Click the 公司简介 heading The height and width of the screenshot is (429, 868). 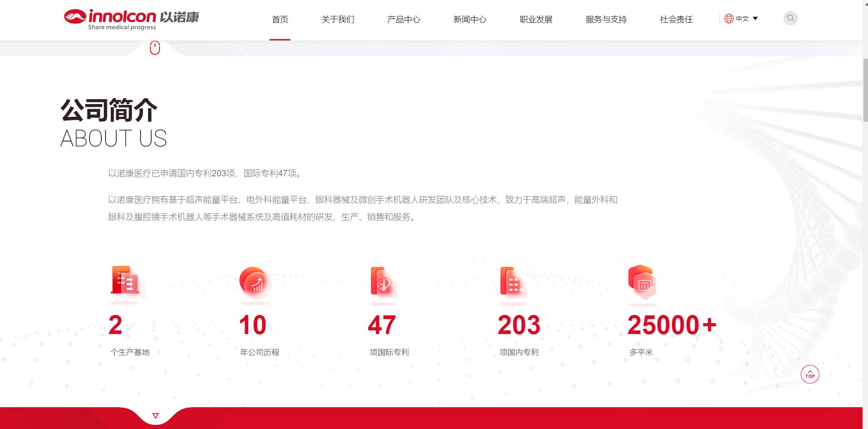[109, 110]
